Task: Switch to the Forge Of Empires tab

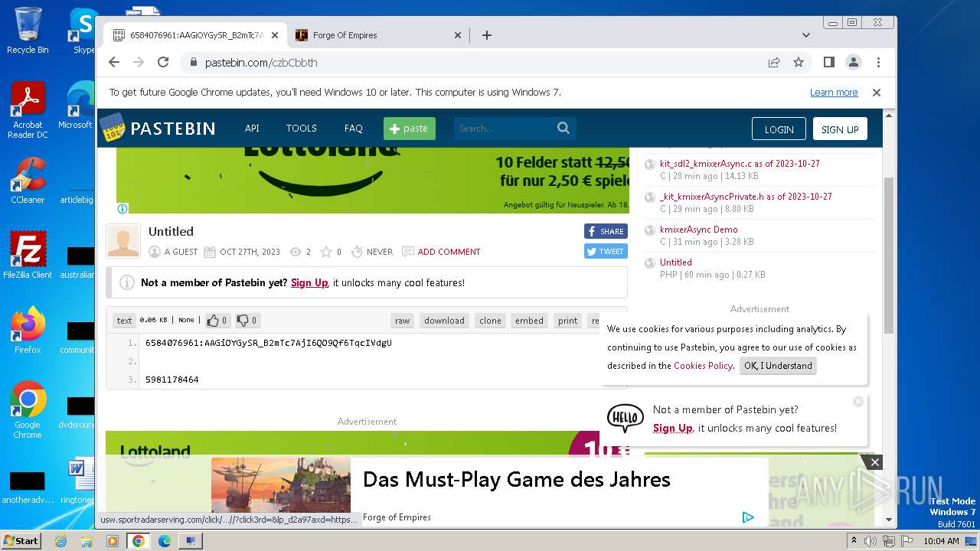Action: click(x=378, y=35)
